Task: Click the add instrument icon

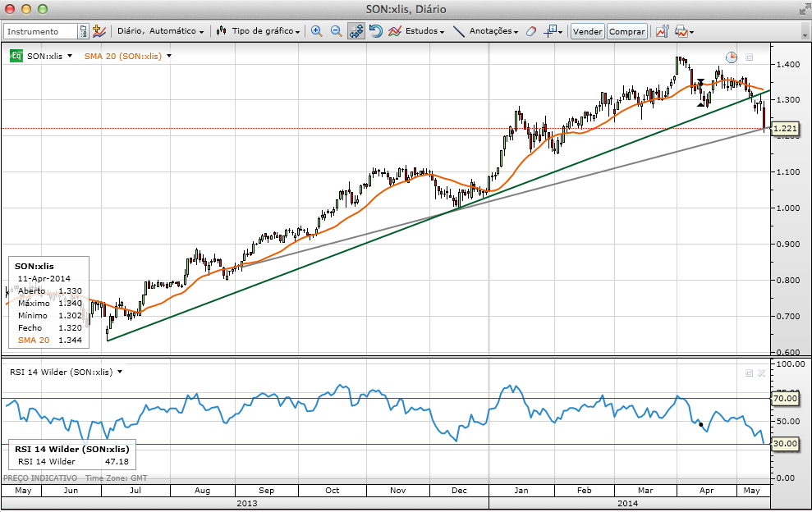Action: [x=99, y=31]
